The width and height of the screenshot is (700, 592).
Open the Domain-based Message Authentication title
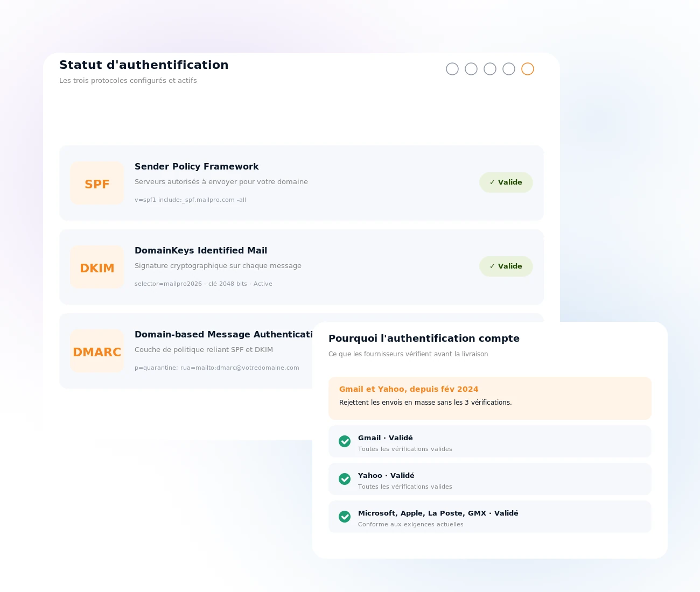223,335
